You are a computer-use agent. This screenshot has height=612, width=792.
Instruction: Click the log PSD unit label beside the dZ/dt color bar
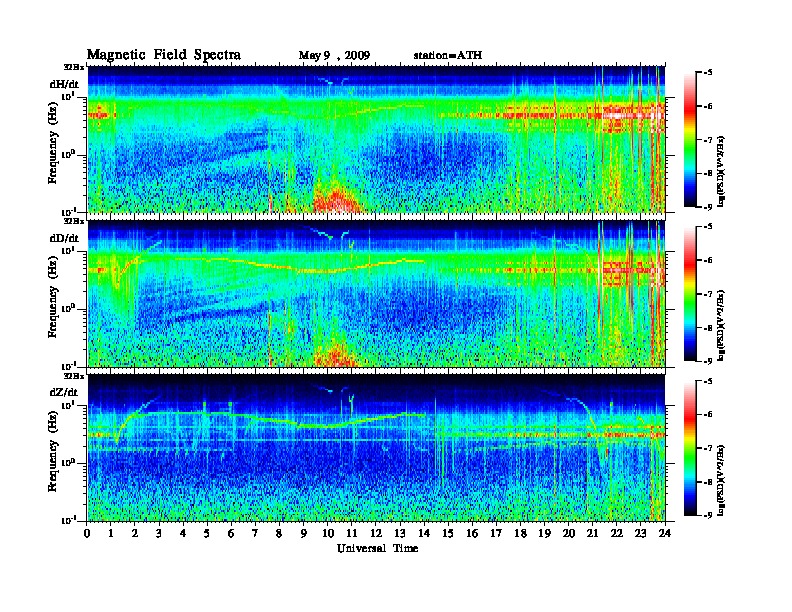723,480
